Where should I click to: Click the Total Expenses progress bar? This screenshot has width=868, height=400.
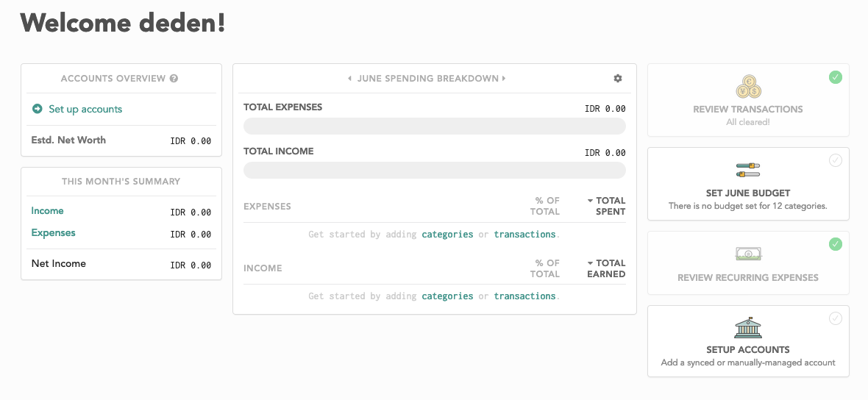[x=435, y=126]
